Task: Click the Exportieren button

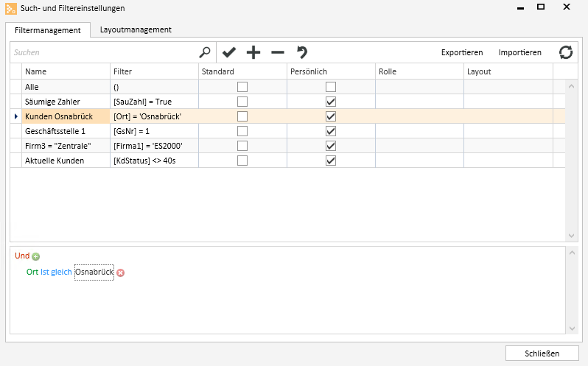Action: pyautogui.click(x=462, y=52)
